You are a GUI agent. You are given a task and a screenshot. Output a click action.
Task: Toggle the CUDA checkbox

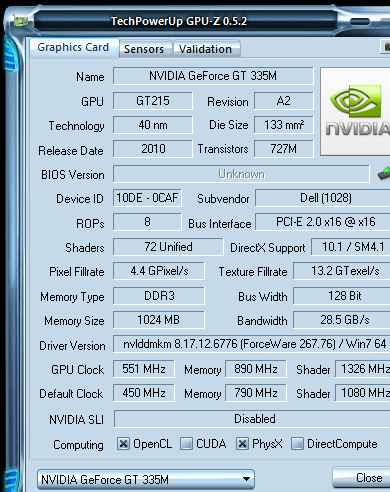pos(186,444)
